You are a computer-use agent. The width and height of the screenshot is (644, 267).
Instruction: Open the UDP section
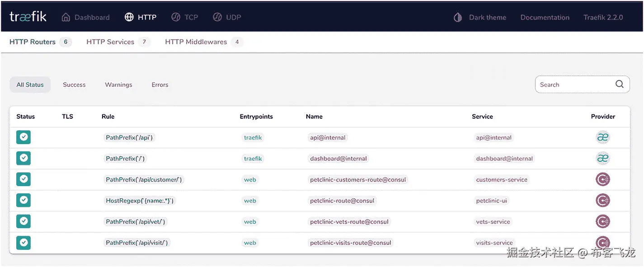click(x=227, y=17)
